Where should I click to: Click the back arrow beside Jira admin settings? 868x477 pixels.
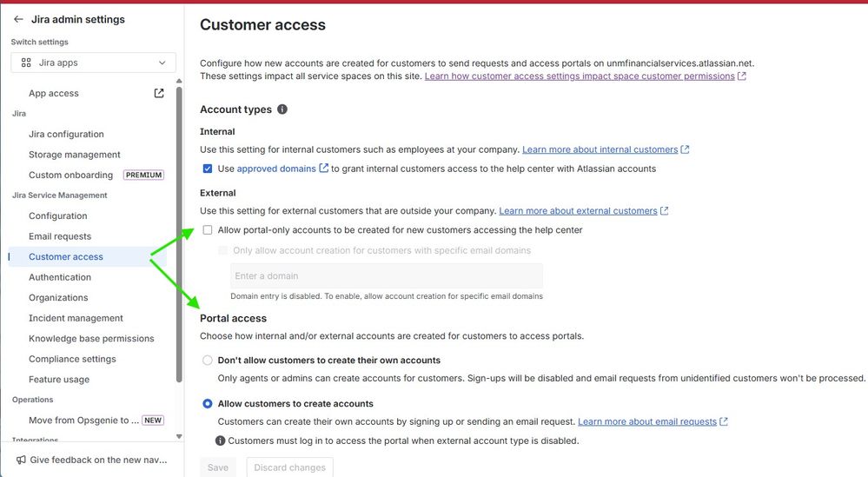[x=18, y=19]
